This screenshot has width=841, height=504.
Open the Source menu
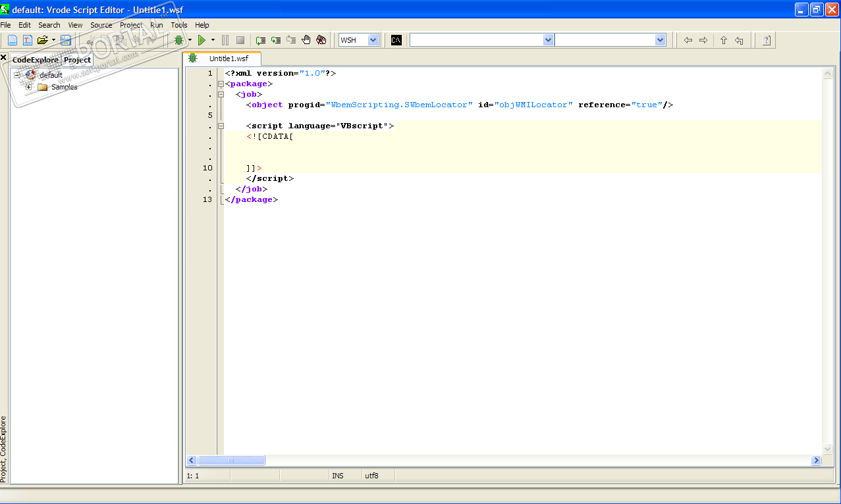pyautogui.click(x=101, y=25)
